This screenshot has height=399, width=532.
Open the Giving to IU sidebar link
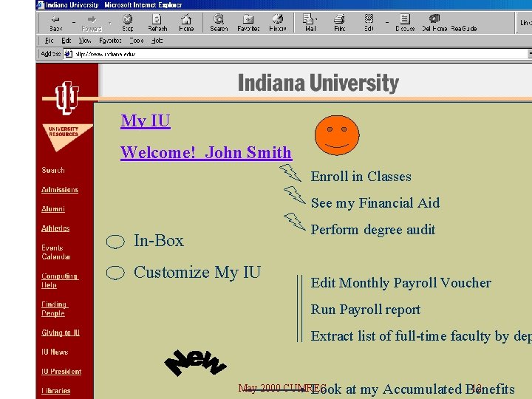coord(61,332)
